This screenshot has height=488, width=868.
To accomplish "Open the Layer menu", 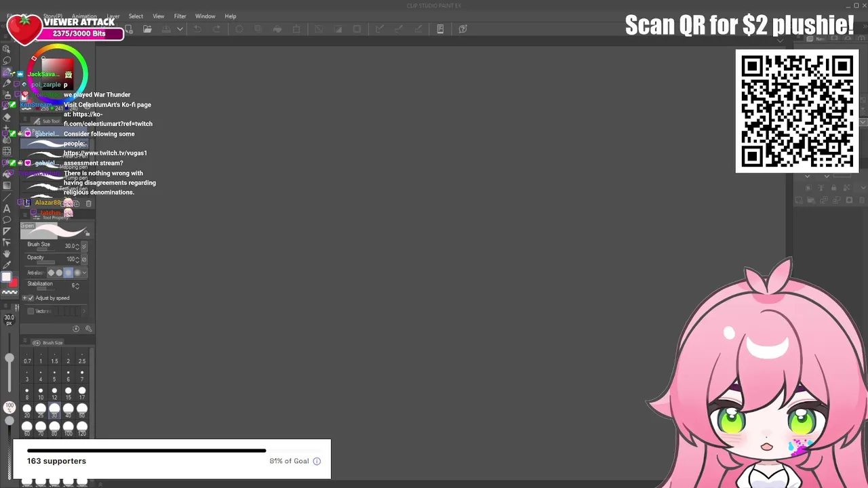I will coord(113,16).
